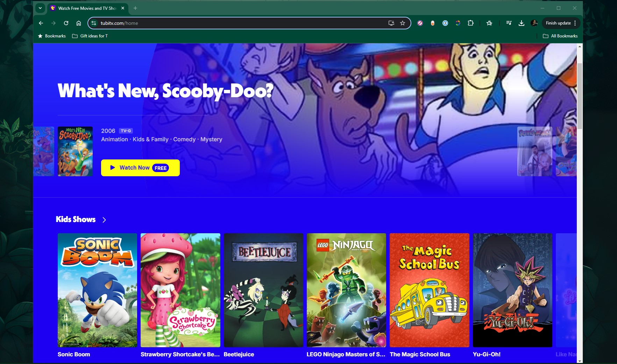The image size is (617, 364).
Task: Click the Strawberry Shortcake's Be... title text
Action: tap(180, 354)
